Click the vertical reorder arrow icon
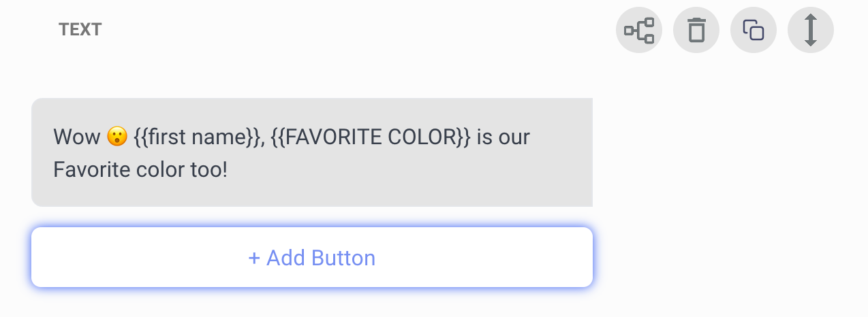Screen dimensions: 868x317 (811, 30)
